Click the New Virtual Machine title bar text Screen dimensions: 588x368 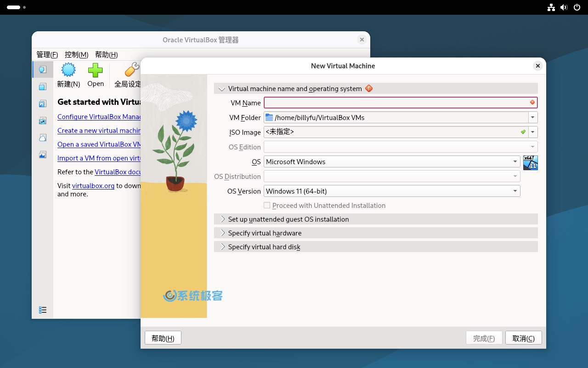point(343,66)
